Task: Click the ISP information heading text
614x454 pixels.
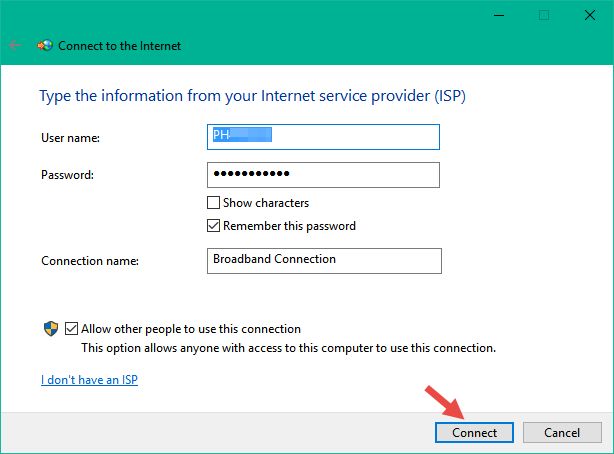Action: [x=253, y=96]
